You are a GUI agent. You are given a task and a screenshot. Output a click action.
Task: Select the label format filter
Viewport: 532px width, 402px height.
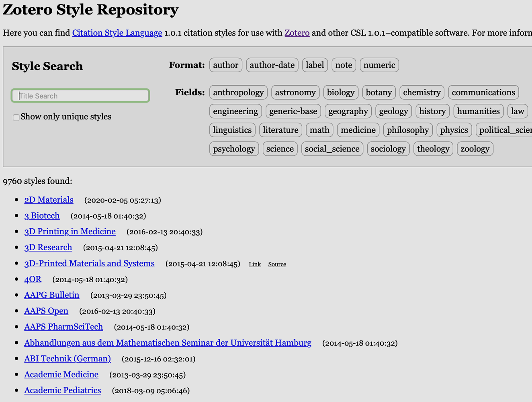[x=315, y=65]
